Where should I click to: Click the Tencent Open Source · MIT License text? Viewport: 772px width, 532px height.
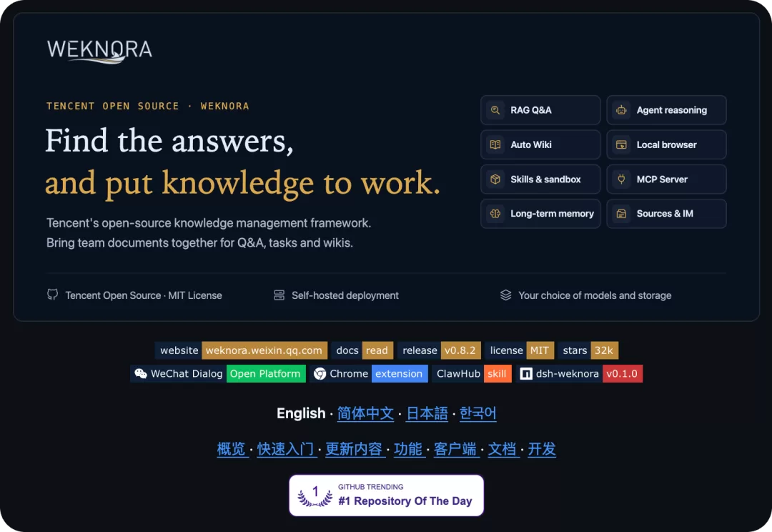point(143,295)
